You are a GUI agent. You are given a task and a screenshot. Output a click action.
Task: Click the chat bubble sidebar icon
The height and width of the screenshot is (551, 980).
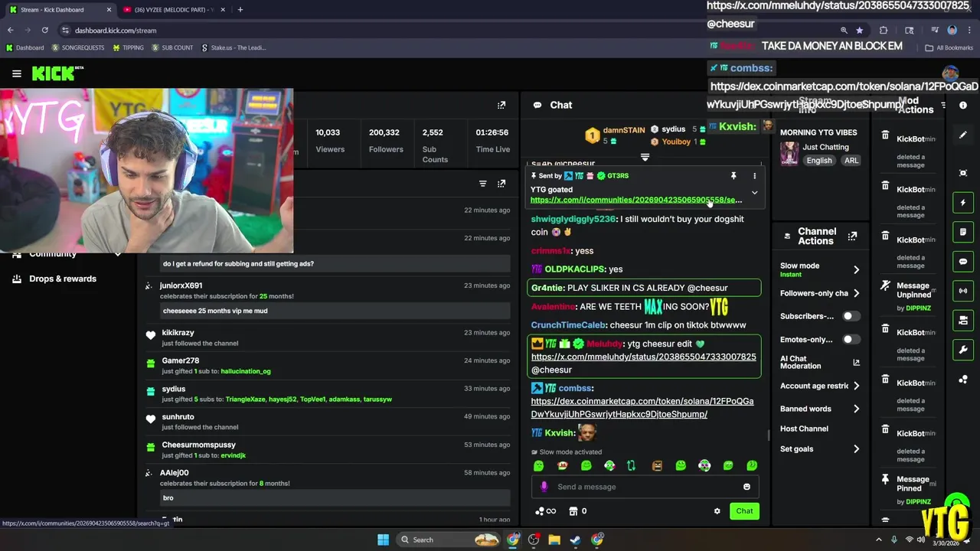pyautogui.click(x=963, y=261)
